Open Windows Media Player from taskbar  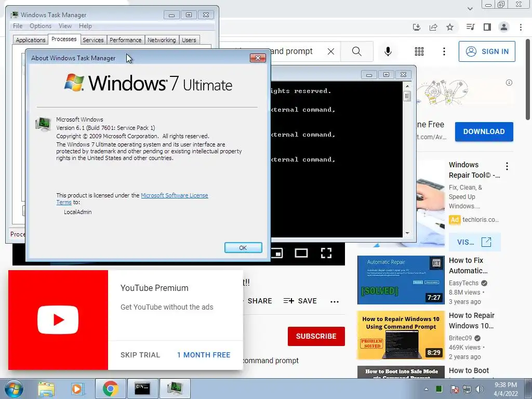(78, 389)
